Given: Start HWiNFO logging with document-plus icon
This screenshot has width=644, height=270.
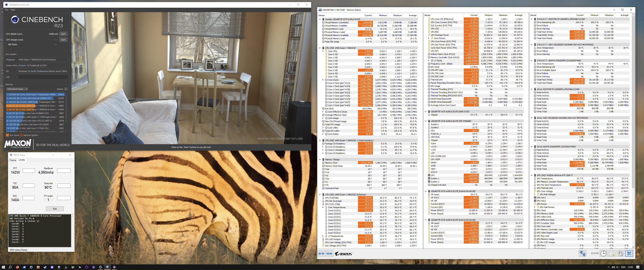Looking at the screenshot, I should (612, 253).
